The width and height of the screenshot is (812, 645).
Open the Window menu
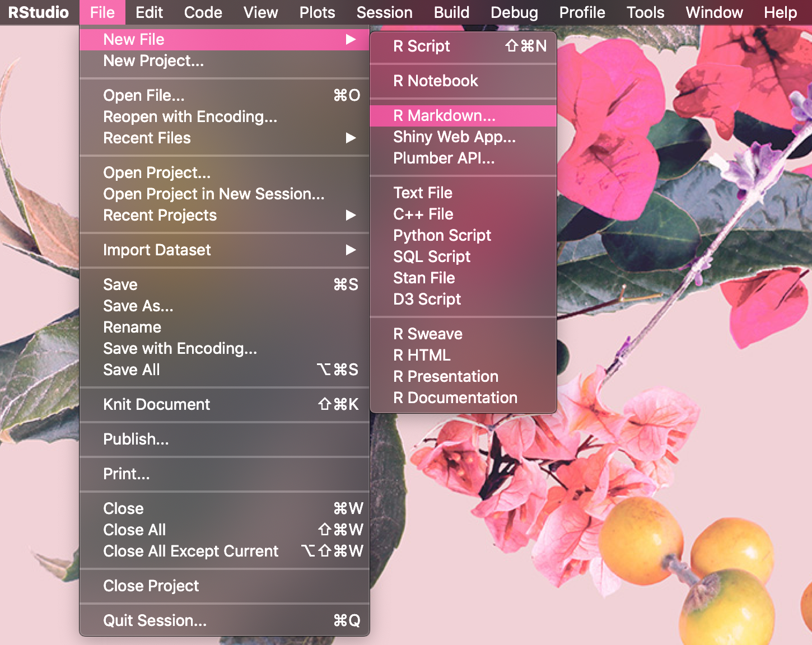[714, 12]
